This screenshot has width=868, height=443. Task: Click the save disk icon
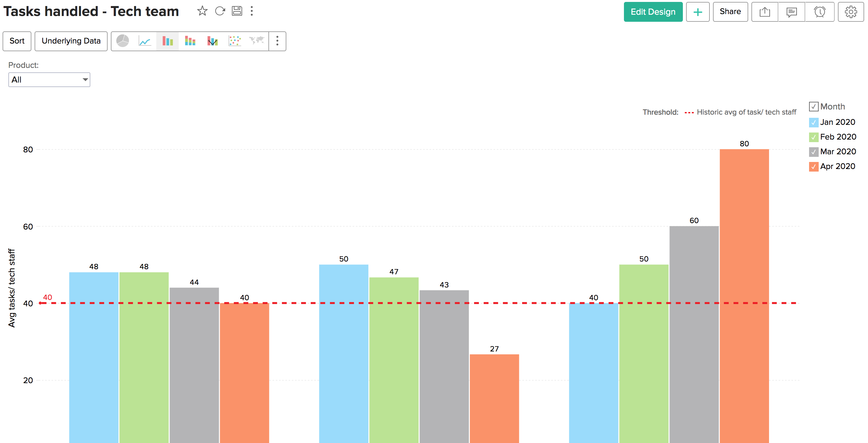tap(237, 11)
